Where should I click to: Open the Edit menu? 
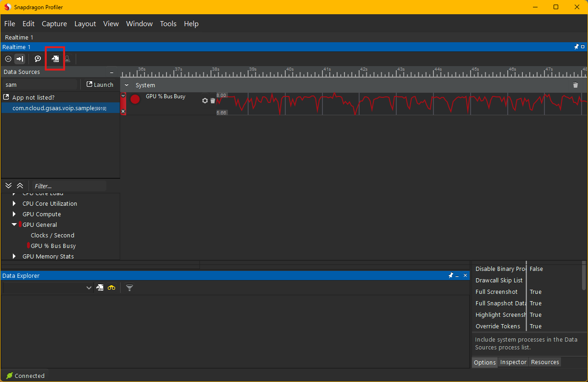pos(28,23)
